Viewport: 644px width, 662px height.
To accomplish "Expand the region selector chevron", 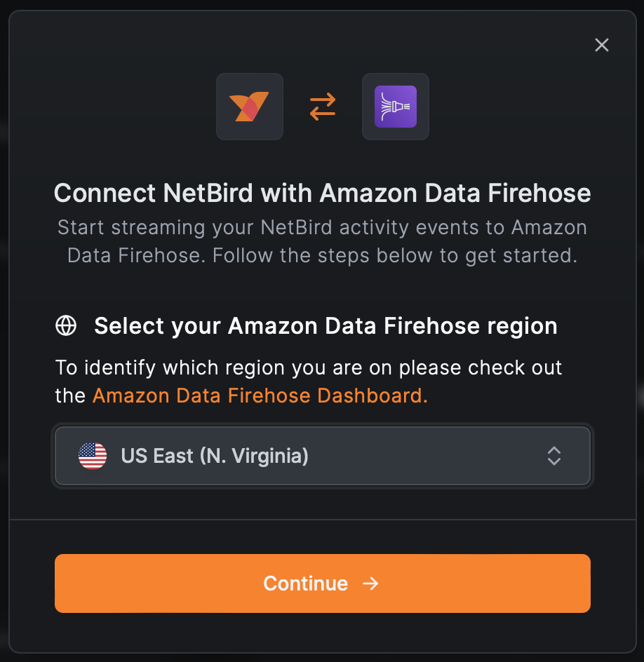I will pos(554,456).
